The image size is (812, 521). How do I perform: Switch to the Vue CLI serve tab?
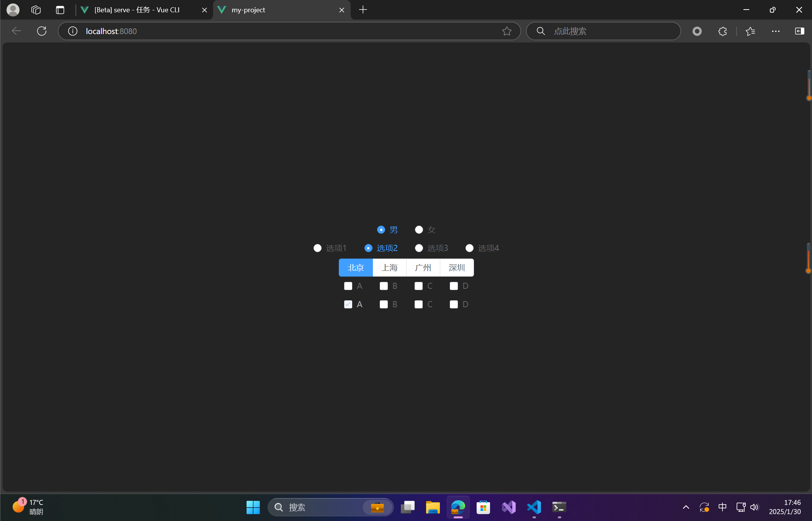point(137,10)
